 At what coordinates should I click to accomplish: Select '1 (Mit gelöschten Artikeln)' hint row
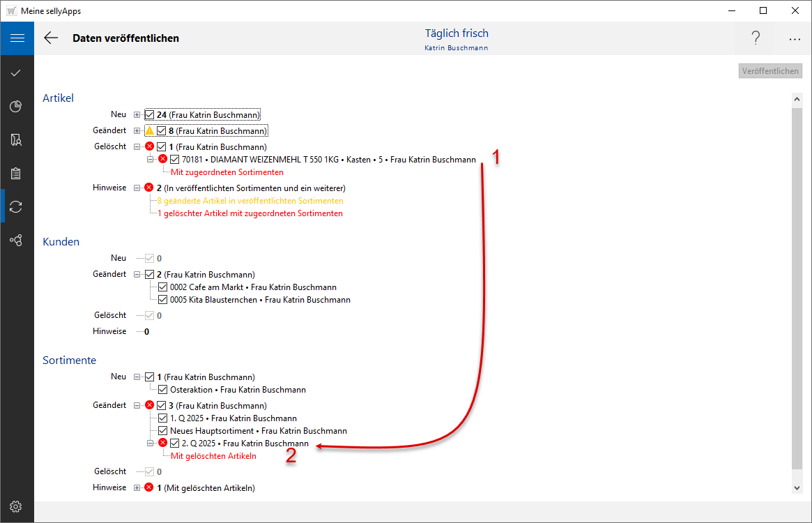(206, 487)
